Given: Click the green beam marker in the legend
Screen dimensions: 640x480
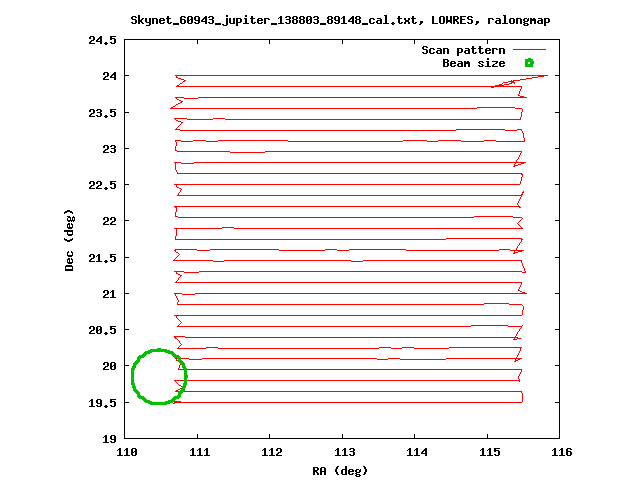Looking at the screenshot, I should pyautogui.click(x=529, y=63).
